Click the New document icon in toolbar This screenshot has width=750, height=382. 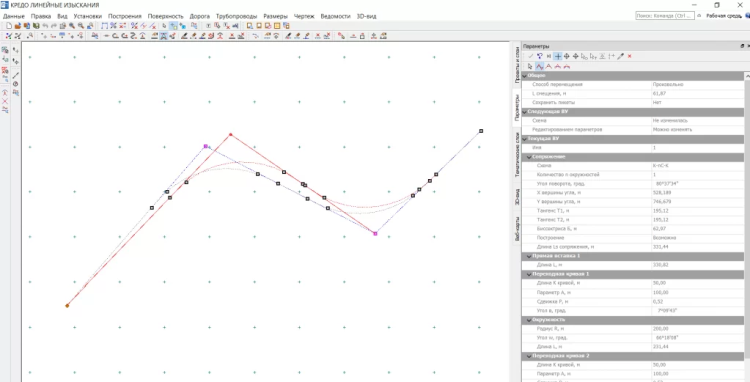9,25
